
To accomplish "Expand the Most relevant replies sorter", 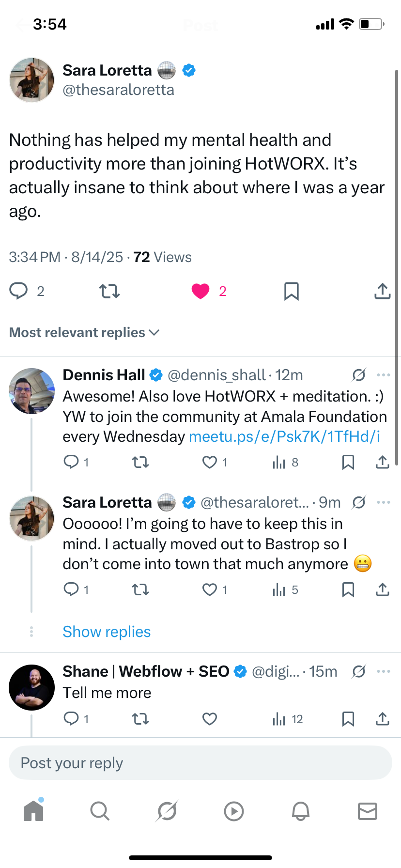I will pos(84,333).
